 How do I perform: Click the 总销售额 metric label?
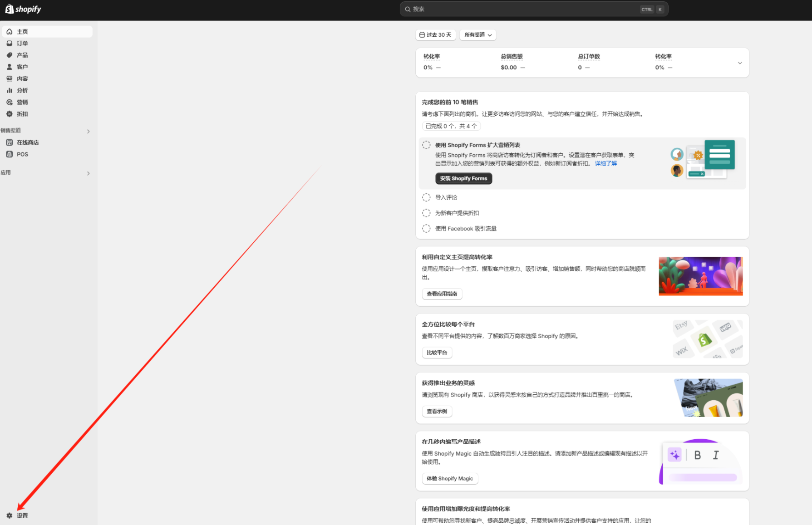(512, 57)
